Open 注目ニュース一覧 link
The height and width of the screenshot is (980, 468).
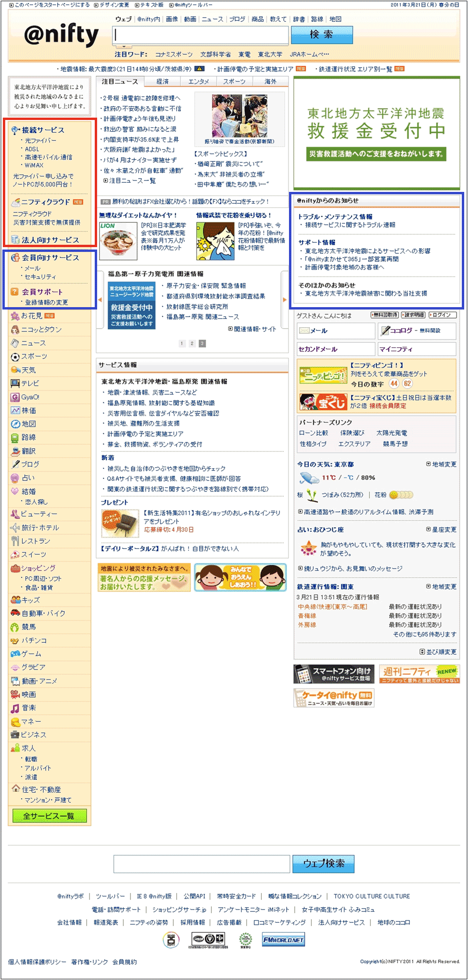(x=129, y=181)
